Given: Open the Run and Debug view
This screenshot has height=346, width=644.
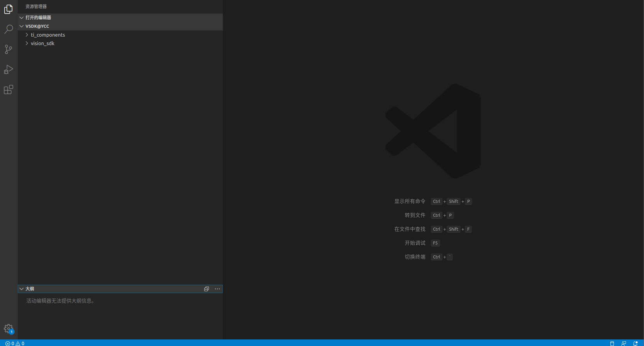Looking at the screenshot, I should tap(8, 69).
